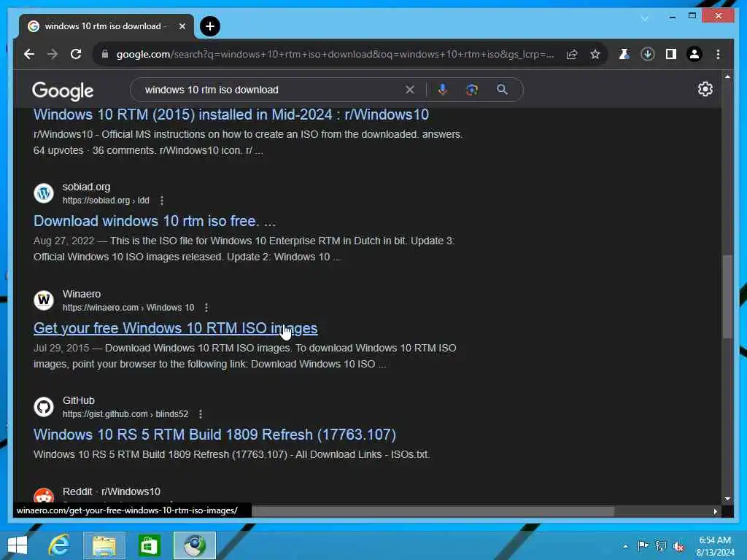
Task: Click the sobiad.org WordPress favicon
Action: [43, 193]
